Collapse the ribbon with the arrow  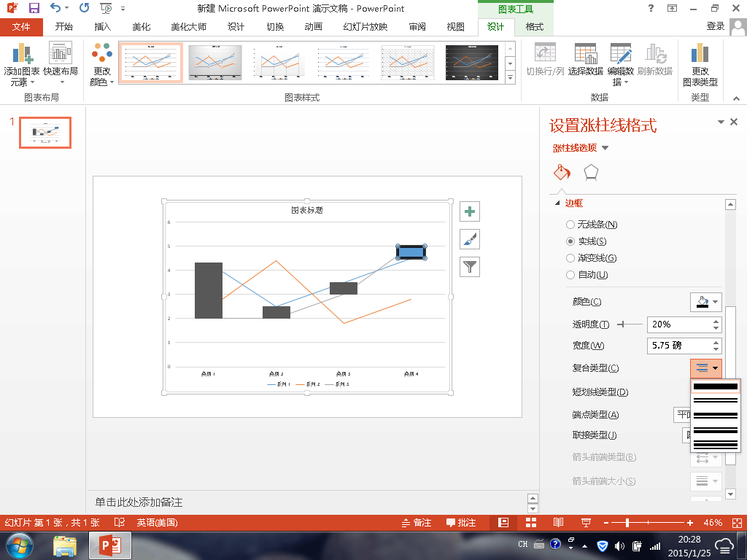[x=737, y=98]
